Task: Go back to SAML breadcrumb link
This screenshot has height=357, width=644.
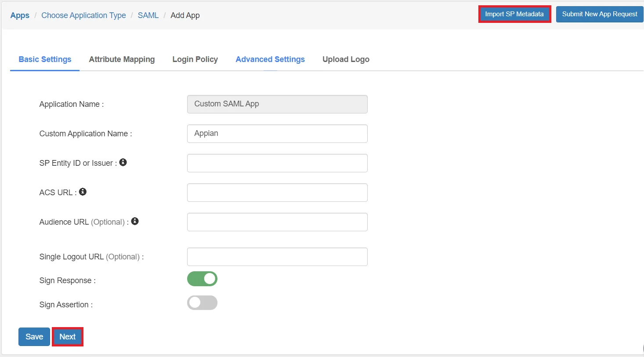Action: coord(148,15)
